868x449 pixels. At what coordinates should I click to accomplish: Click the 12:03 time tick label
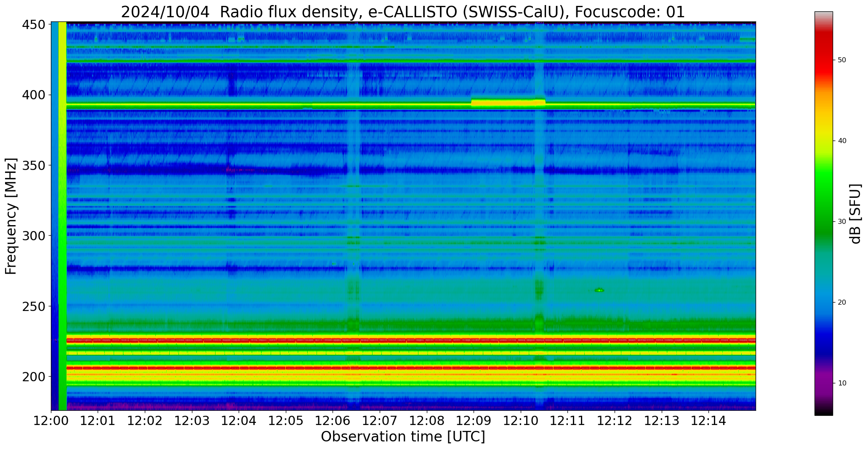[192, 421]
